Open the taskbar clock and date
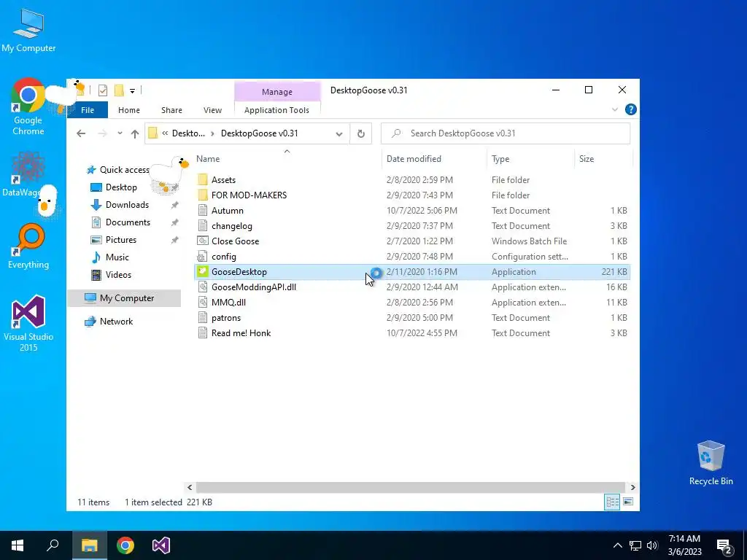This screenshot has height=560, width=747. tap(684, 545)
